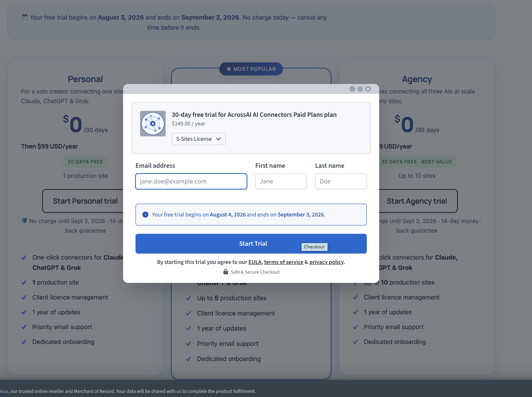Click checkmark beside Agency 'Priority email support'
Viewport: 532px width, 397px height.
click(355, 327)
